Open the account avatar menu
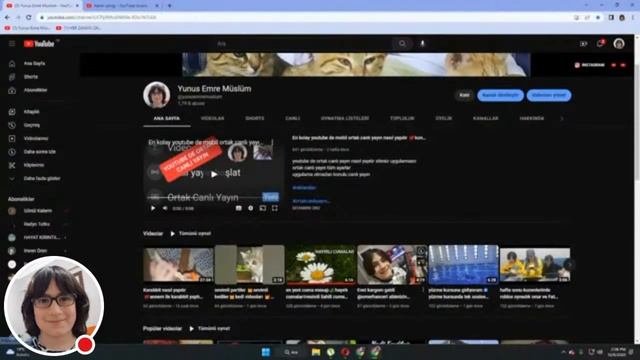 tap(619, 44)
